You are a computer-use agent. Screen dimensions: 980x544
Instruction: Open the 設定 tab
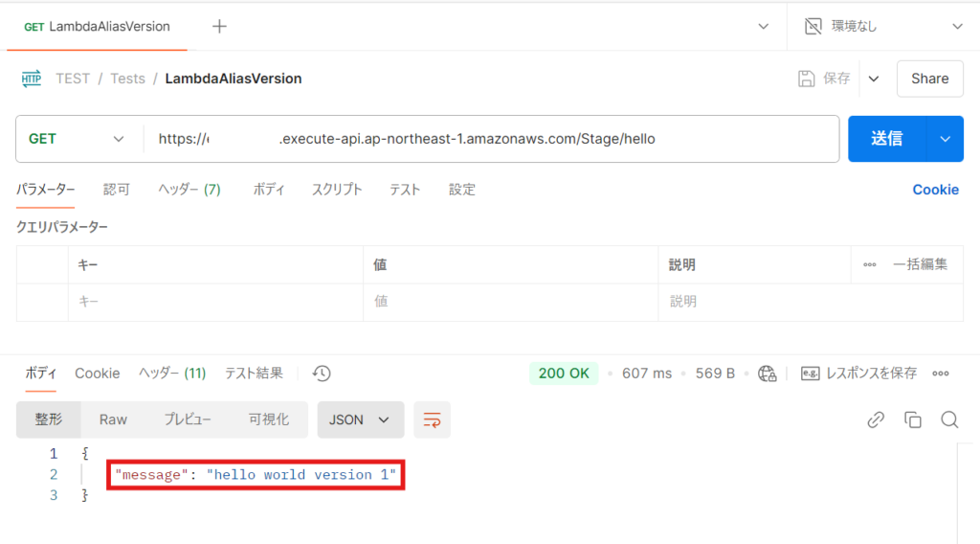[x=462, y=190]
